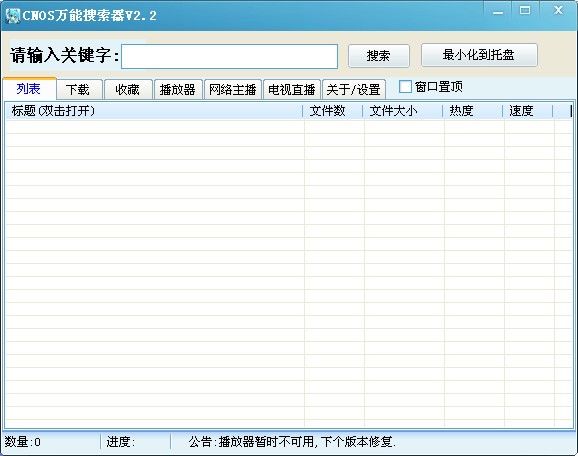Sort by 文件大小 column header

coord(403,111)
